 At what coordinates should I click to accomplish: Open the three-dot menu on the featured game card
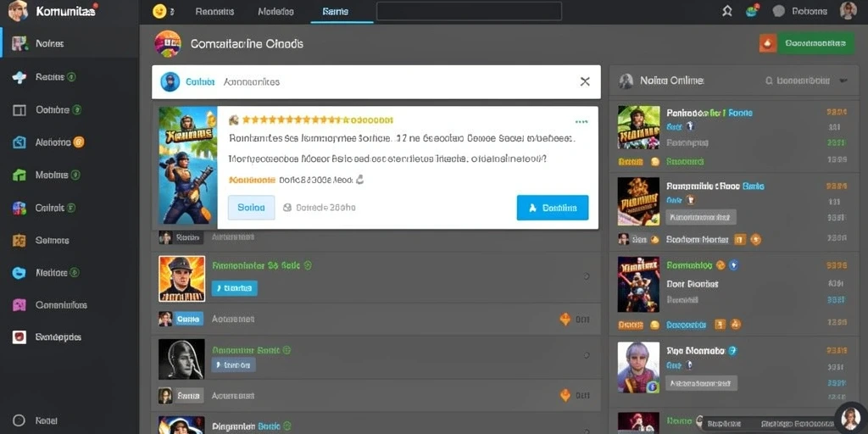[x=581, y=121]
